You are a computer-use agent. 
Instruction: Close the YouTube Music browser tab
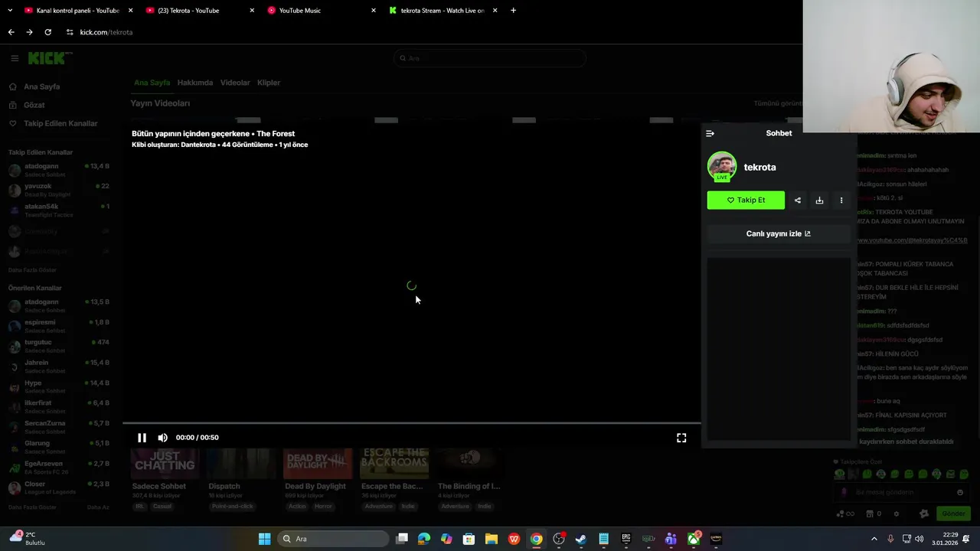[374, 11]
